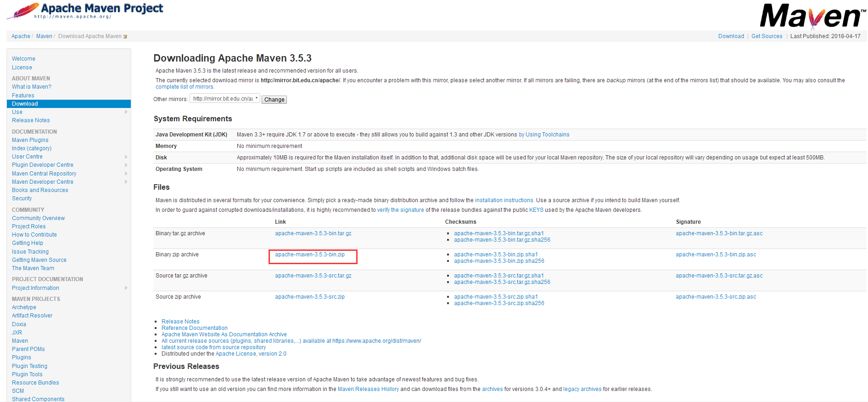Open Apache Maven Website As Documentation Archive
Viewport: 868px width, 402px height.
coord(224,334)
